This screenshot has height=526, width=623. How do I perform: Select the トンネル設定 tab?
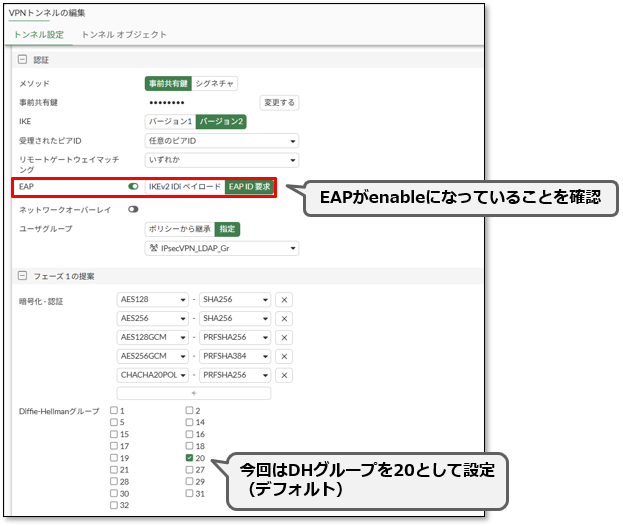click(x=39, y=35)
